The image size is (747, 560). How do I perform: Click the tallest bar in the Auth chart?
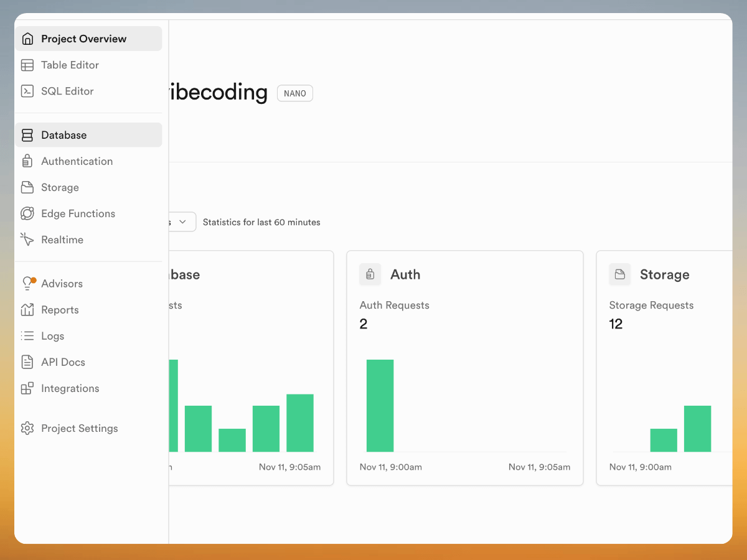[x=380, y=404]
